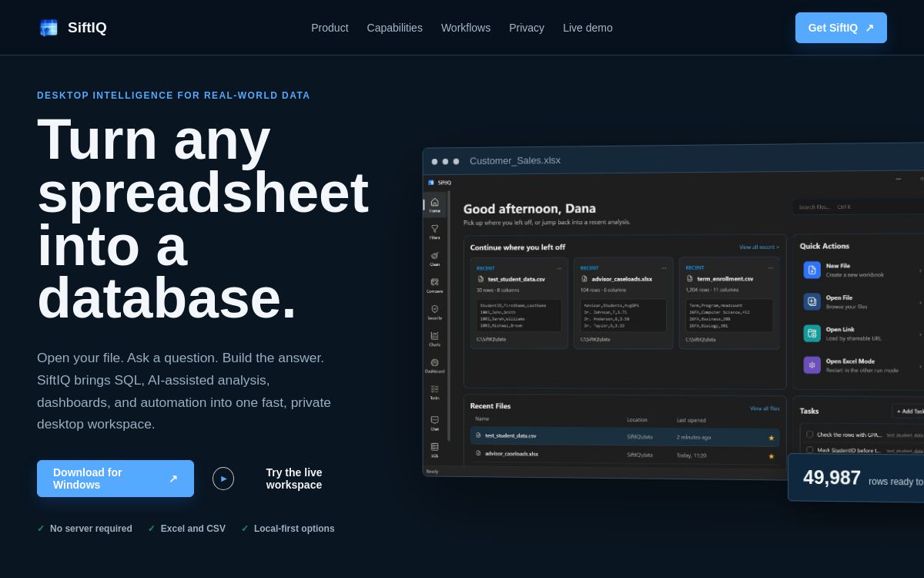924x578 pixels.
Task: Open the advisor_caseloads.xlsx recent card
Action: 624,304
